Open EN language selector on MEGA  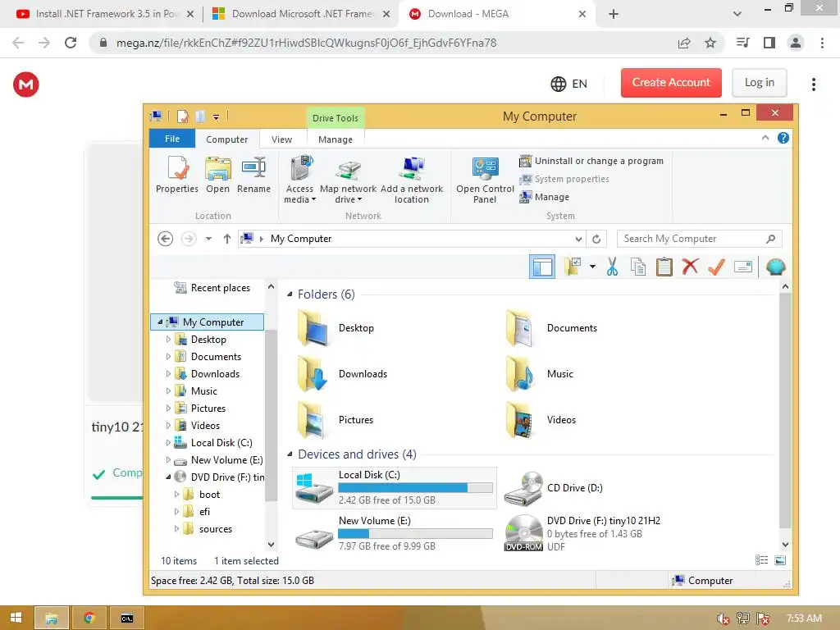pos(569,84)
